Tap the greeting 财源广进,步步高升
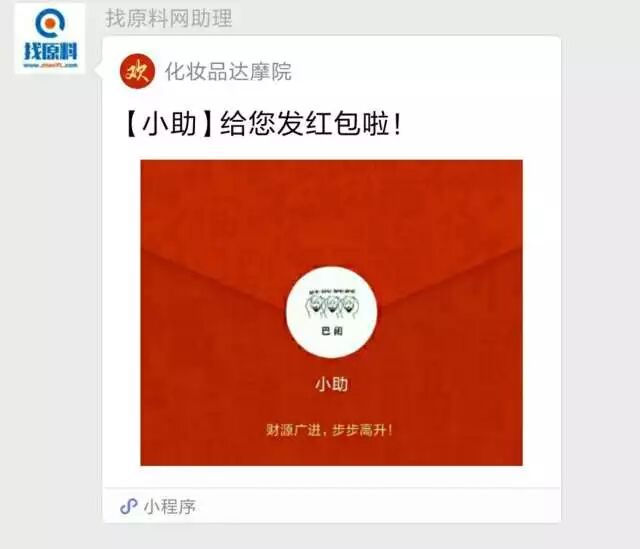 (329, 430)
